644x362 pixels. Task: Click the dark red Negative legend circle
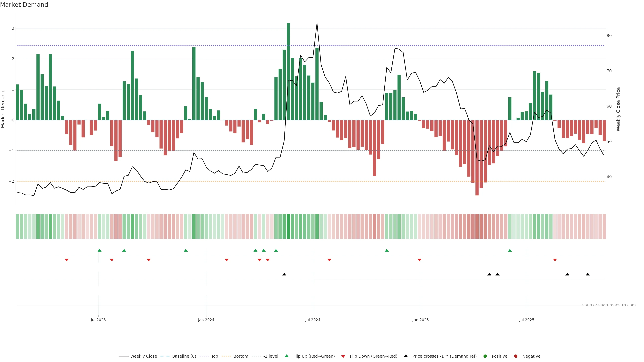coord(516,356)
